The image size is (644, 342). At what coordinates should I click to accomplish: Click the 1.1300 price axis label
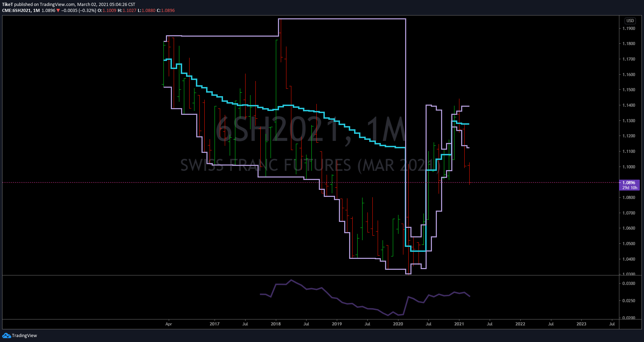click(629, 121)
